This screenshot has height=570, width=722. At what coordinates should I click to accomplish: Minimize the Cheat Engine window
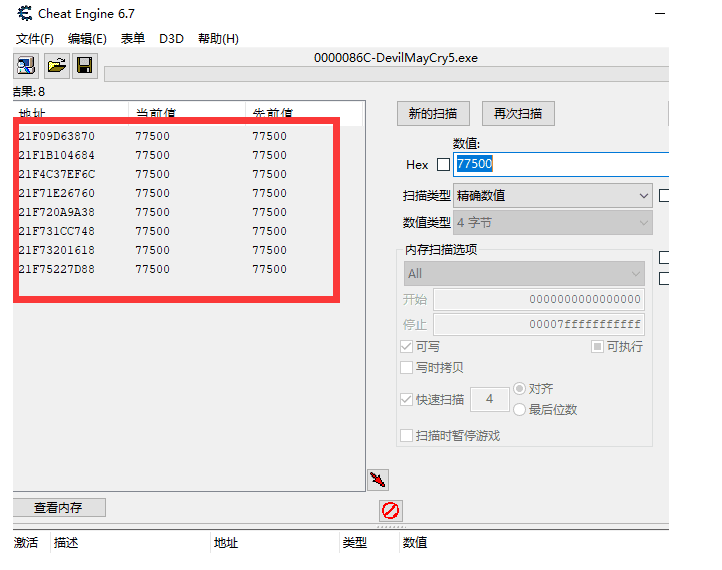click(660, 14)
